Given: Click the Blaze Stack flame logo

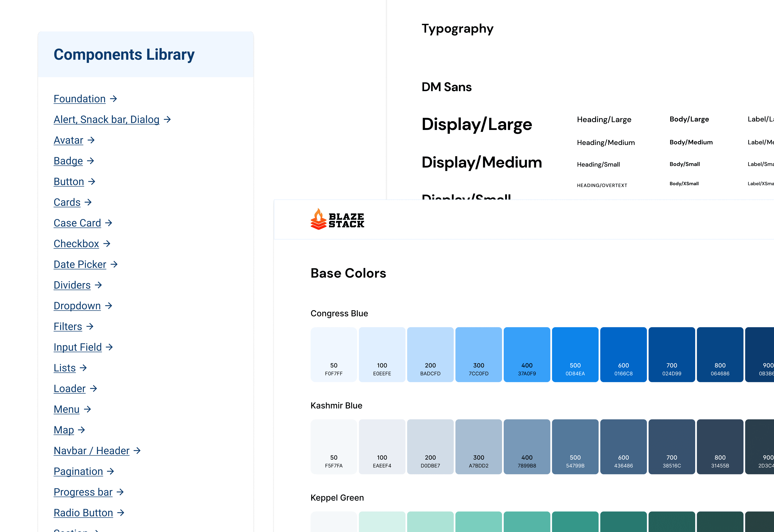Looking at the screenshot, I should point(318,219).
